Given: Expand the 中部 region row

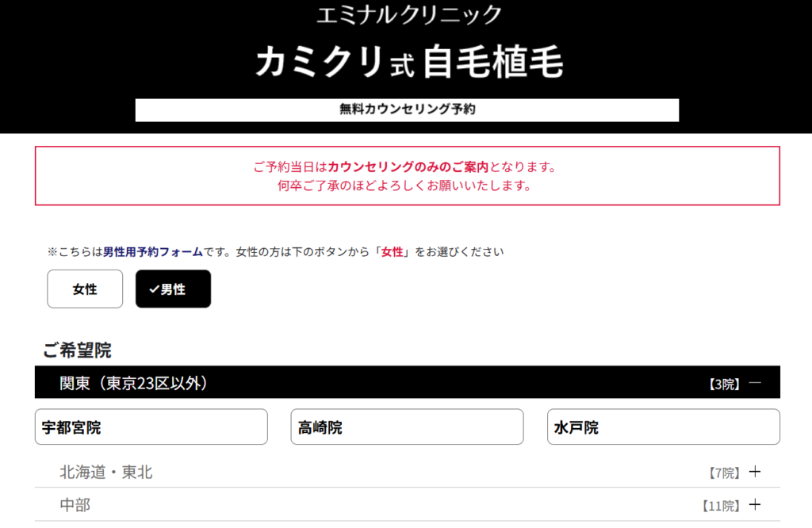Looking at the screenshot, I should (407, 504).
